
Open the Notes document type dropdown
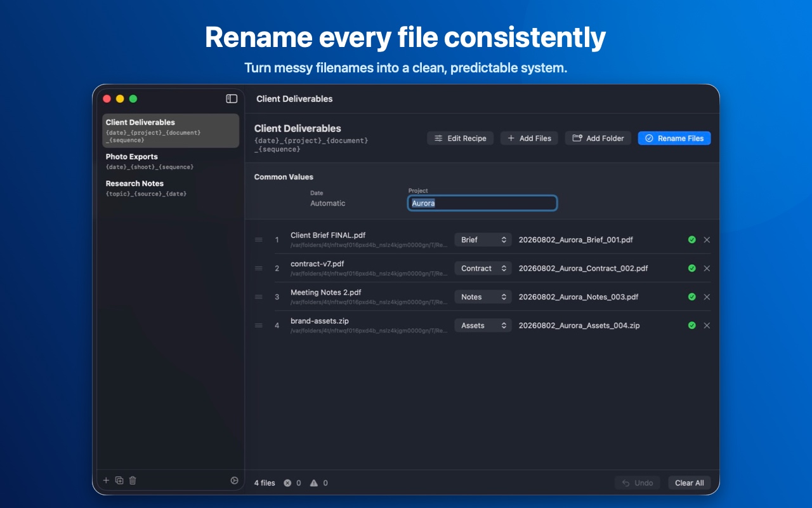coord(483,297)
